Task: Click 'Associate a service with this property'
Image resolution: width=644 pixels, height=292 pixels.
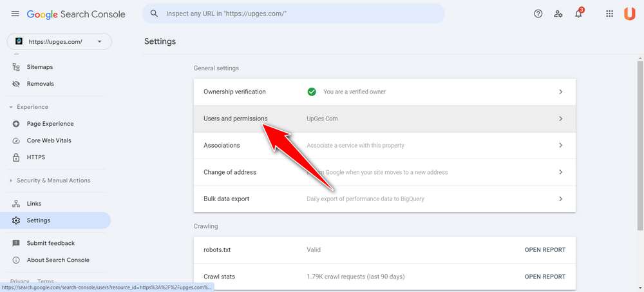Action: 355,145
